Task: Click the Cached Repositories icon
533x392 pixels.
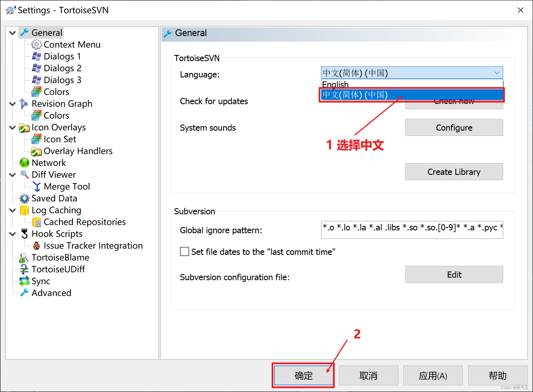Action: point(37,222)
